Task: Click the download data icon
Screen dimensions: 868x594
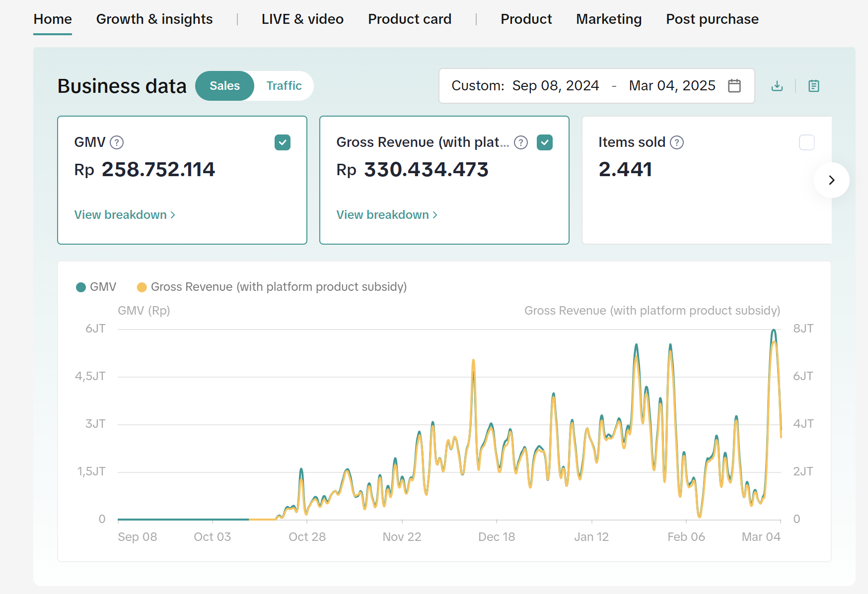Action: tap(777, 86)
